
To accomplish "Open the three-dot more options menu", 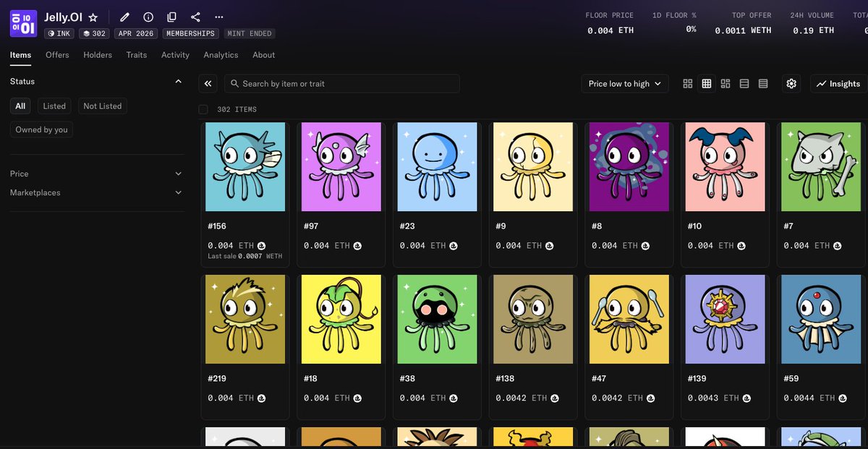I will (x=219, y=17).
